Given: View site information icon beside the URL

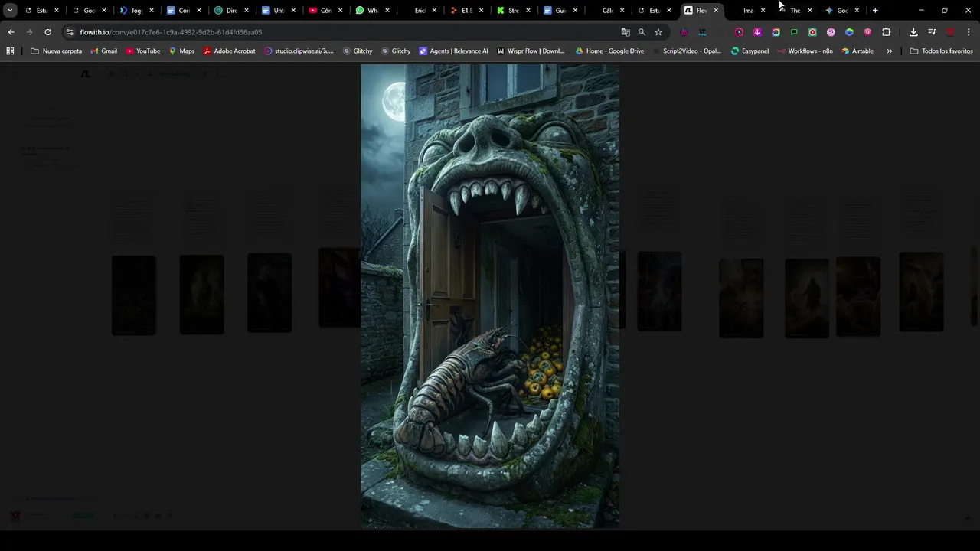Looking at the screenshot, I should coord(70,32).
